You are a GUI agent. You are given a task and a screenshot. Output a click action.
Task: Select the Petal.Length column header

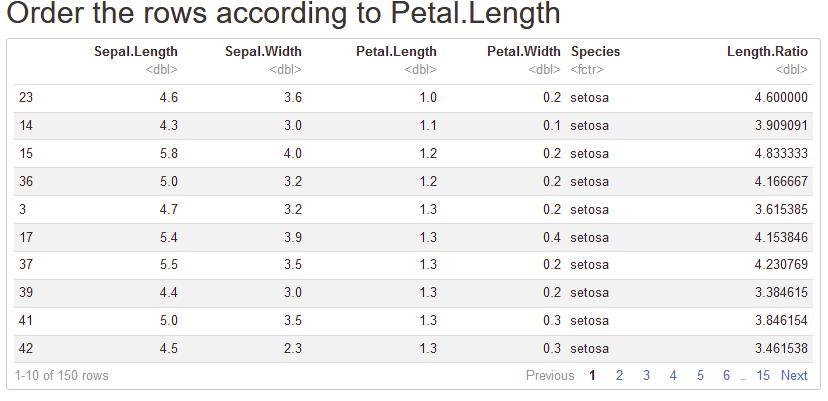(396, 52)
